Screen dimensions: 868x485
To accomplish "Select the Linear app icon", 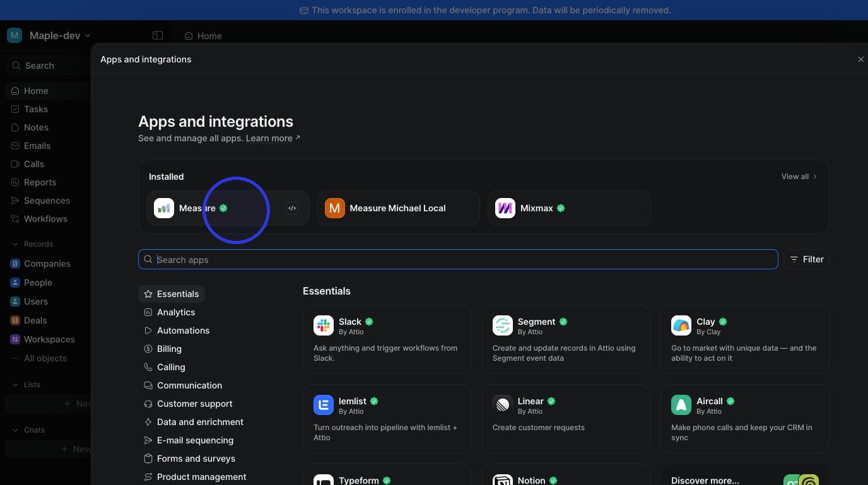I will click(x=503, y=405).
